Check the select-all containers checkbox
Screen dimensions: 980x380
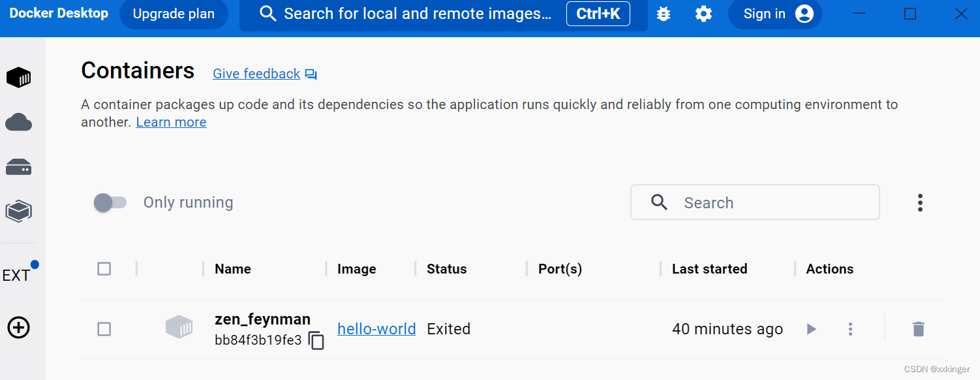pos(104,268)
